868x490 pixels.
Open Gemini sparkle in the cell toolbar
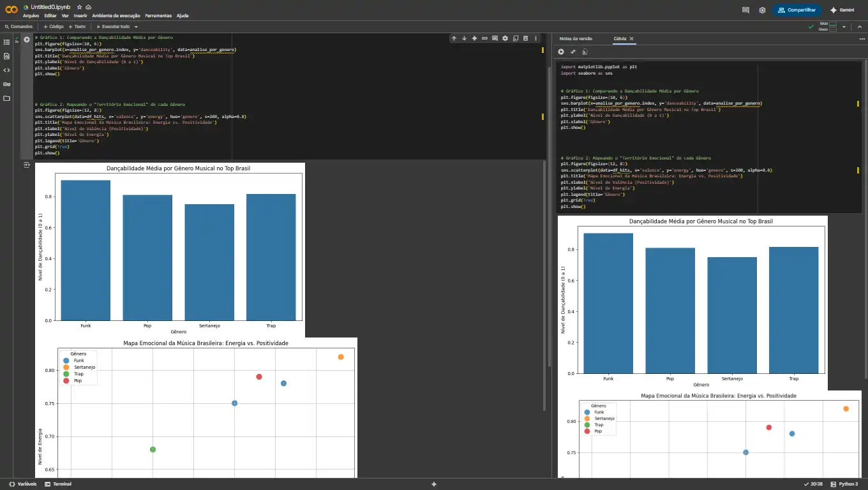[x=474, y=38]
